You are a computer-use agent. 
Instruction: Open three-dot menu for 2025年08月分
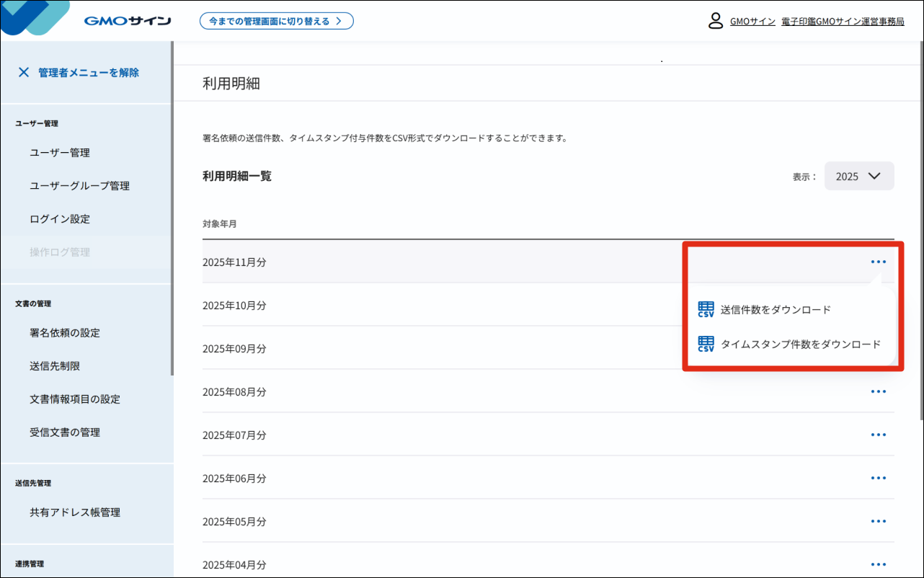[x=878, y=391]
